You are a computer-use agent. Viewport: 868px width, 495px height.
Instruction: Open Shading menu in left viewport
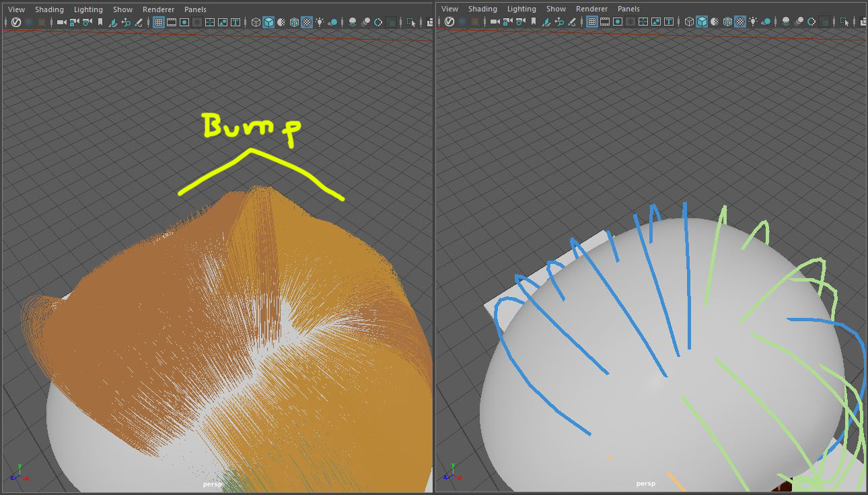[x=49, y=9]
